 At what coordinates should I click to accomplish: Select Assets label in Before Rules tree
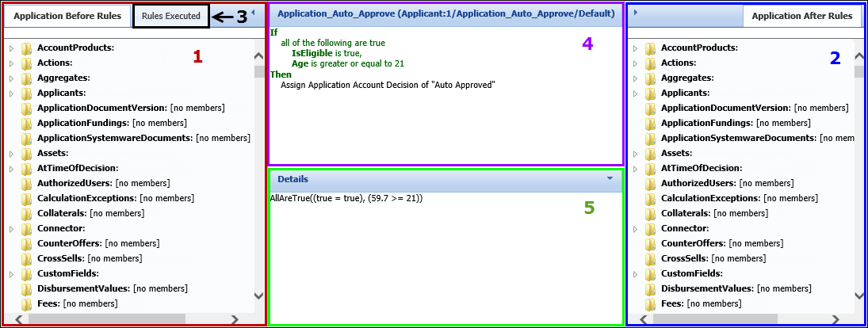[x=52, y=153]
